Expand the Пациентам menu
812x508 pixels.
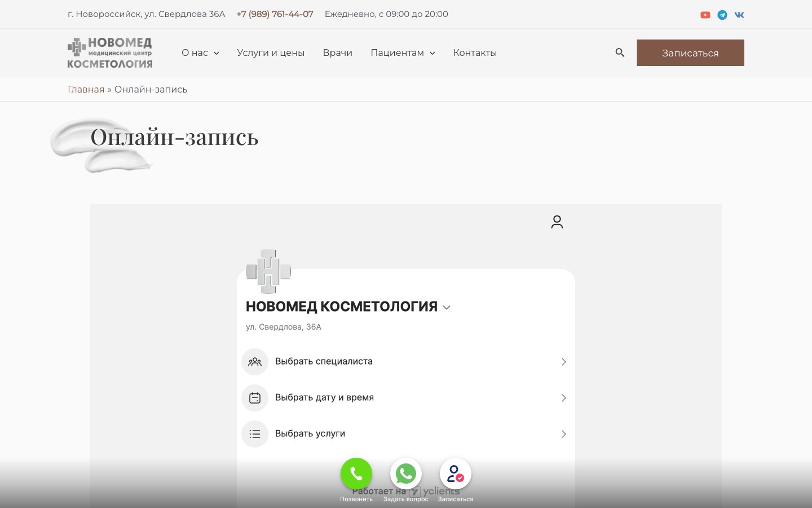403,52
